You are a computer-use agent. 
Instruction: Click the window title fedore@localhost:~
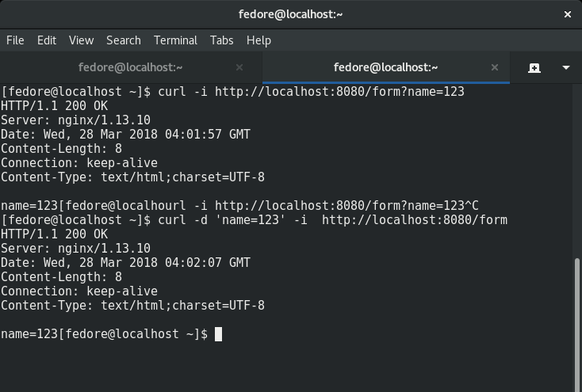pyautogui.click(x=290, y=14)
